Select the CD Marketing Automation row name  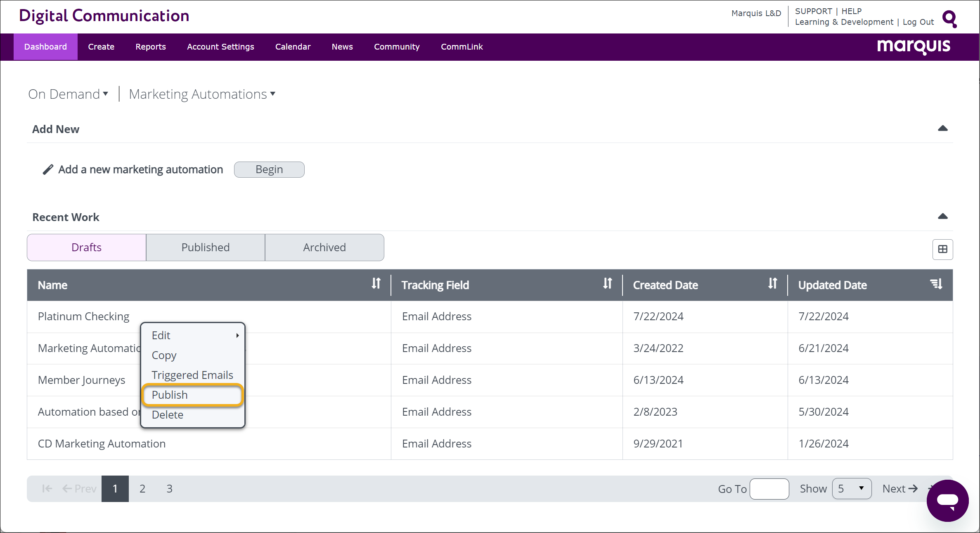click(x=102, y=444)
